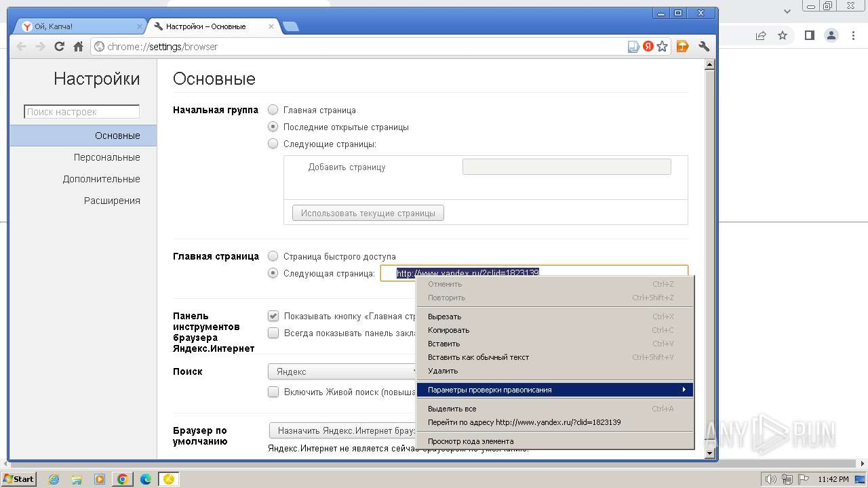Open Internet Explorer from the taskbar
Image resolution: width=868 pixels, height=488 pixels.
(54, 479)
